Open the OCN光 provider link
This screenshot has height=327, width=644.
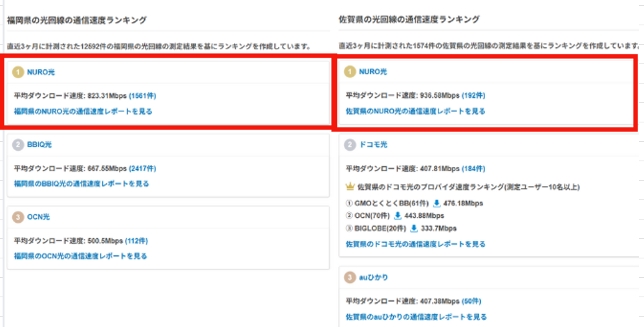pos(38,217)
